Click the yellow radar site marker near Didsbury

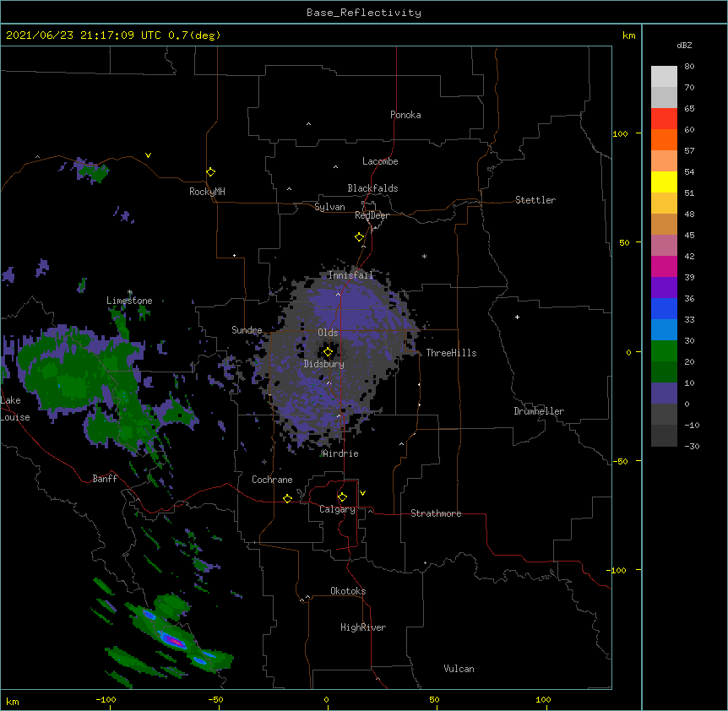[328, 352]
